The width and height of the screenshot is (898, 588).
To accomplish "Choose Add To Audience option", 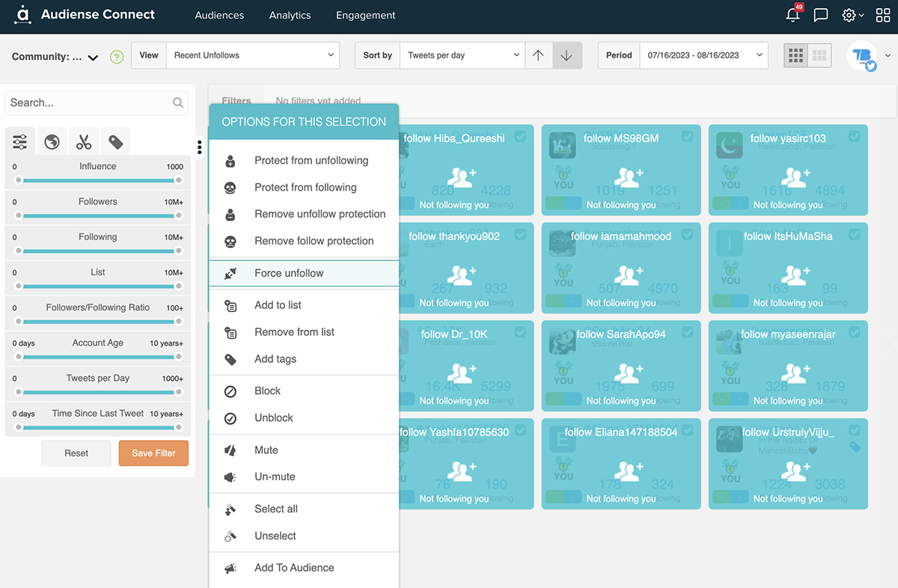I will pyautogui.click(x=304, y=568).
